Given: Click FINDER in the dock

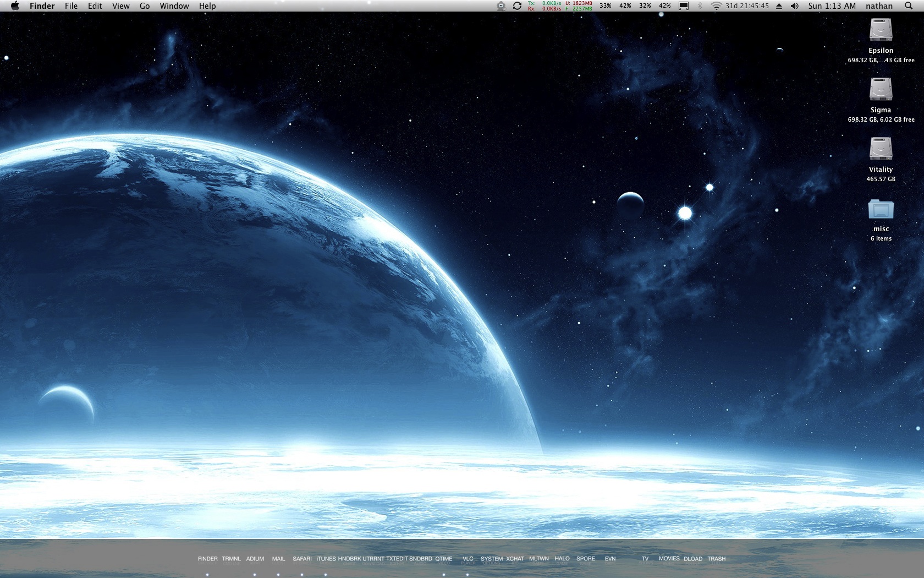Looking at the screenshot, I should click(x=208, y=559).
